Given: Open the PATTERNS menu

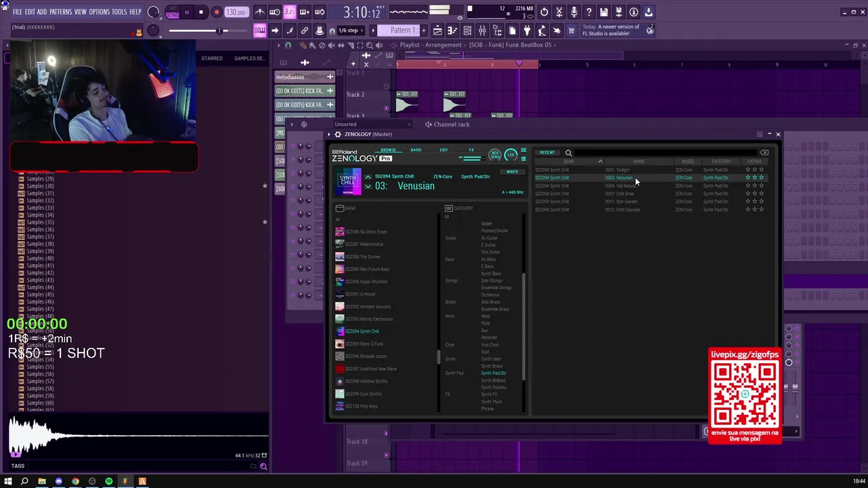Looking at the screenshot, I should 60,12.
